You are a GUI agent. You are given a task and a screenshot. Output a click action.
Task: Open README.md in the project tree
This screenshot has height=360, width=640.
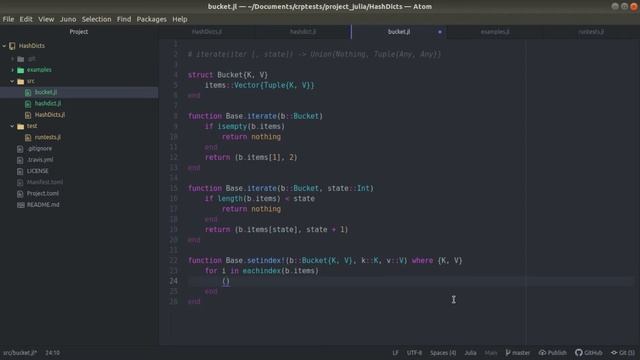(43, 204)
